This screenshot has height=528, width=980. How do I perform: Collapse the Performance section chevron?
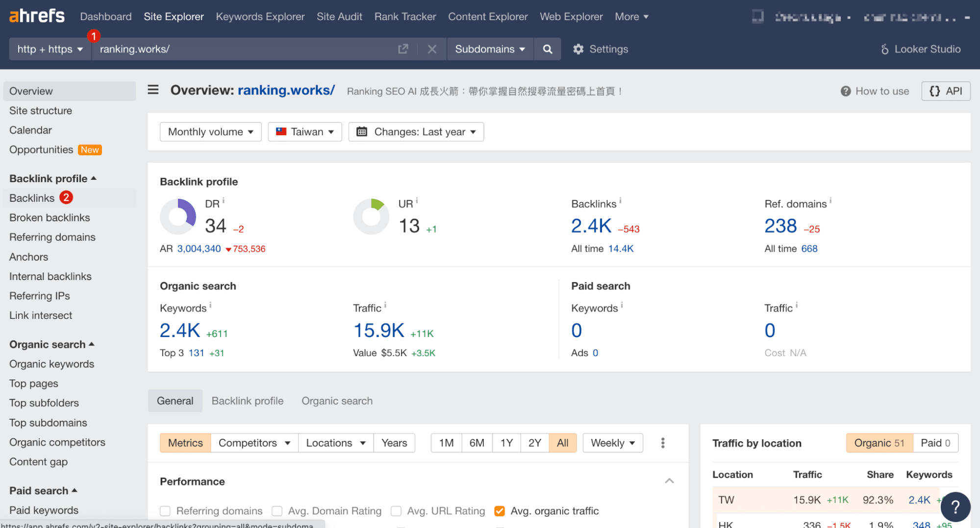click(x=669, y=481)
